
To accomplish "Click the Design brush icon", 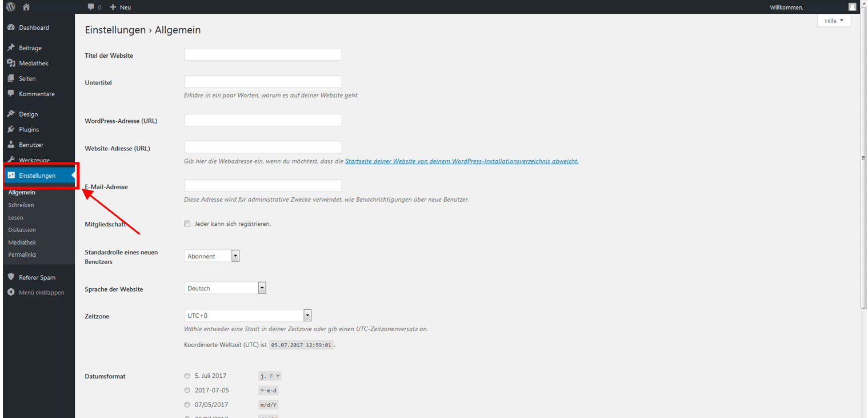I will (11, 114).
